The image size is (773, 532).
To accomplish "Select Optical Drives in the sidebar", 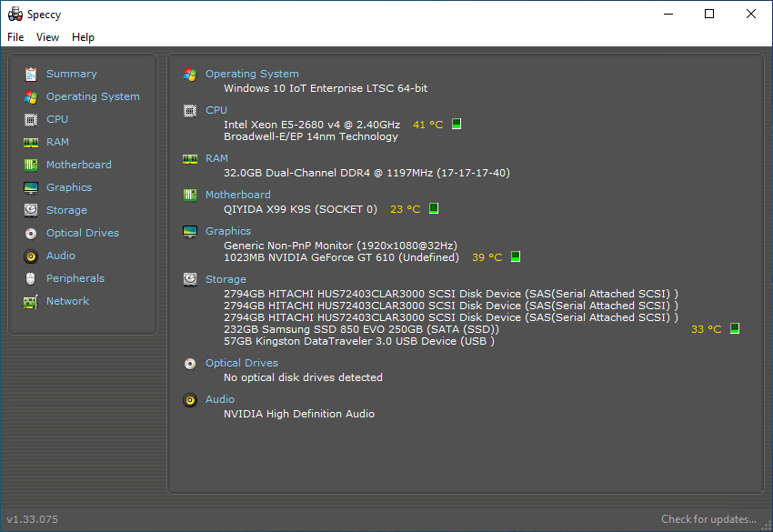I will point(83,233).
